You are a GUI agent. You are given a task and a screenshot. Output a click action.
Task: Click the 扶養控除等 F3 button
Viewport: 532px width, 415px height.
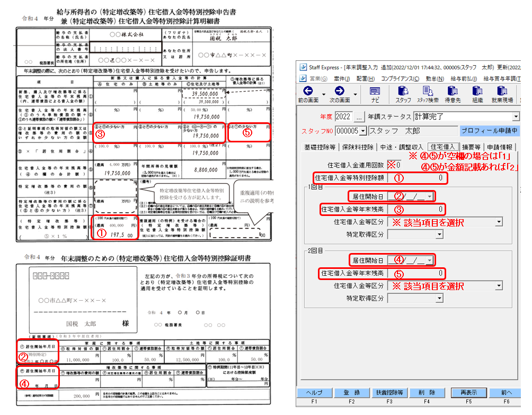[x=389, y=393]
